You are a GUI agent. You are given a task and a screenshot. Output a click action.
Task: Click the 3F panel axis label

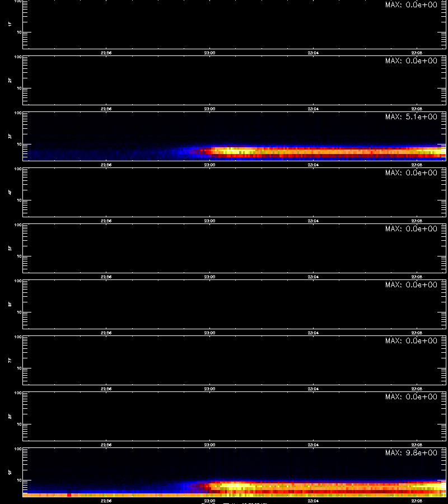10,136
